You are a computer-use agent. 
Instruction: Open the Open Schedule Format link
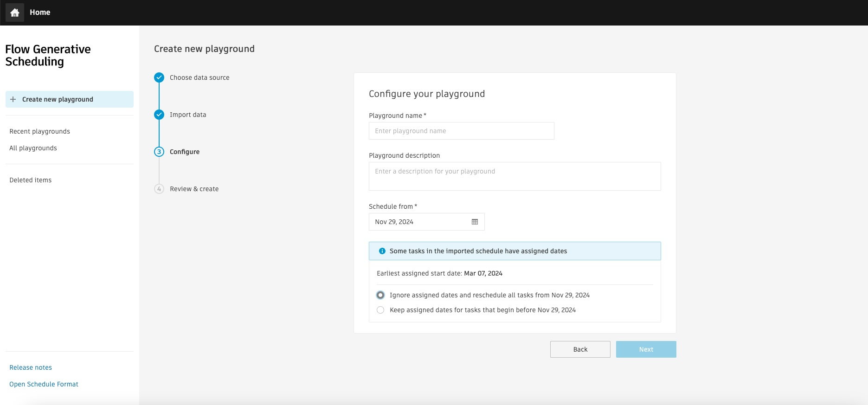[x=44, y=384]
